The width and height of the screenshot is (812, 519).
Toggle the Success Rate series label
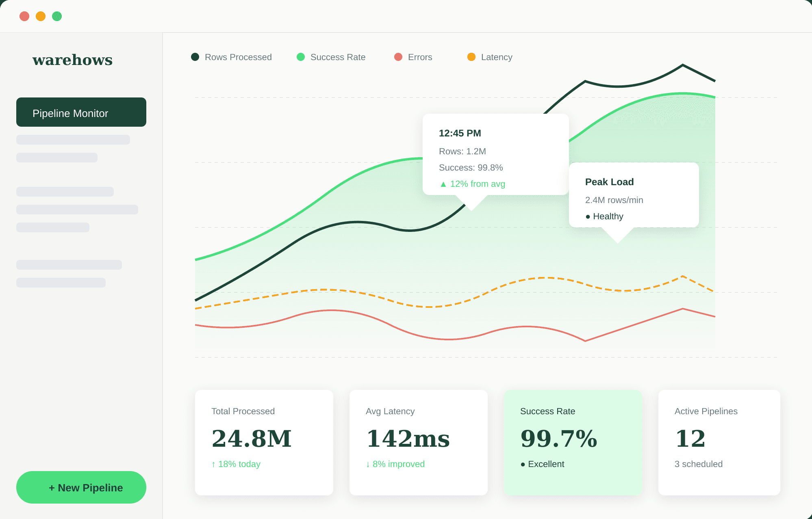coord(338,57)
